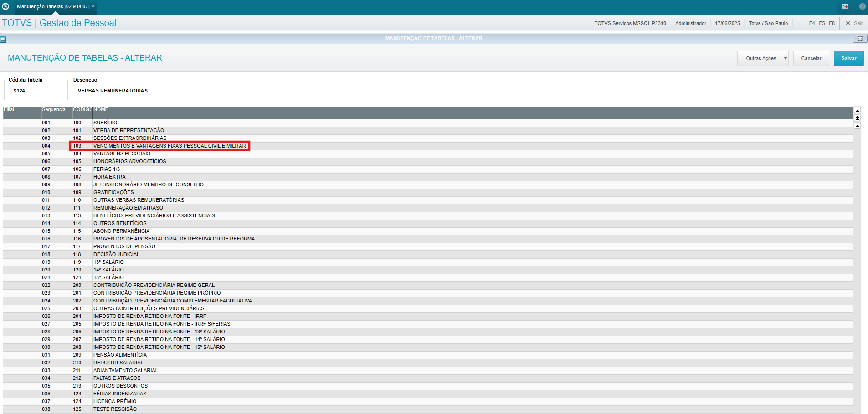The image size is (868, 414).
Task: Open the help question mark icon
Action: [x=862, y=6]
